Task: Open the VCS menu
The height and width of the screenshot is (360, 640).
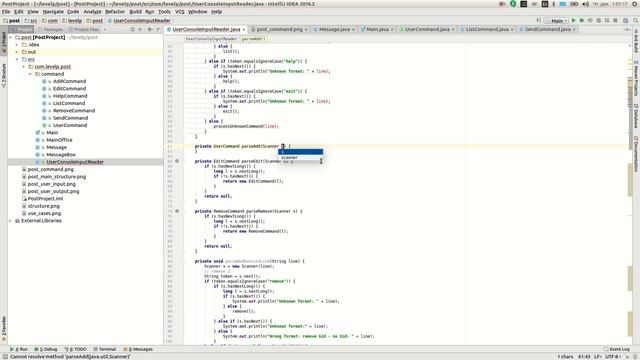Action: click(180, 12)
